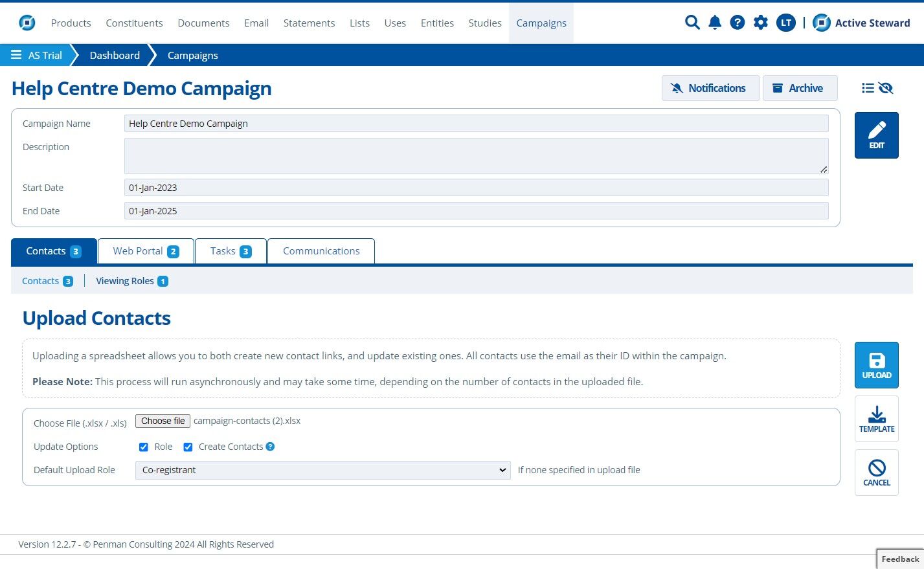Go to Campaigns breadcrumb

tap(193, 55)
